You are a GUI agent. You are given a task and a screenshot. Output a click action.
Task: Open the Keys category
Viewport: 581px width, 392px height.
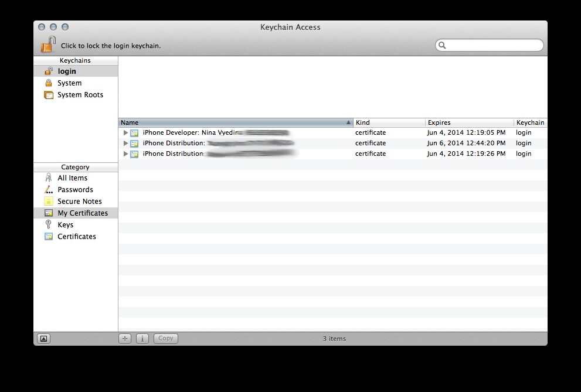(76, 224)
